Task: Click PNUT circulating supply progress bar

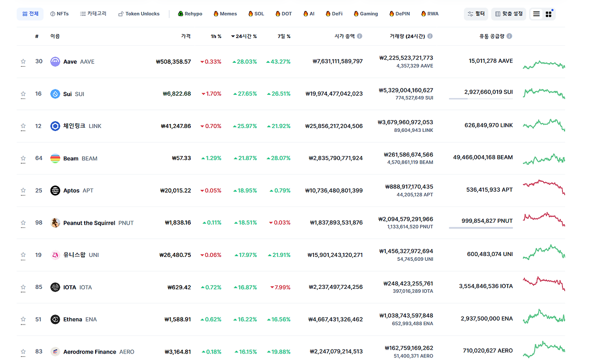Action: point(481,228)
